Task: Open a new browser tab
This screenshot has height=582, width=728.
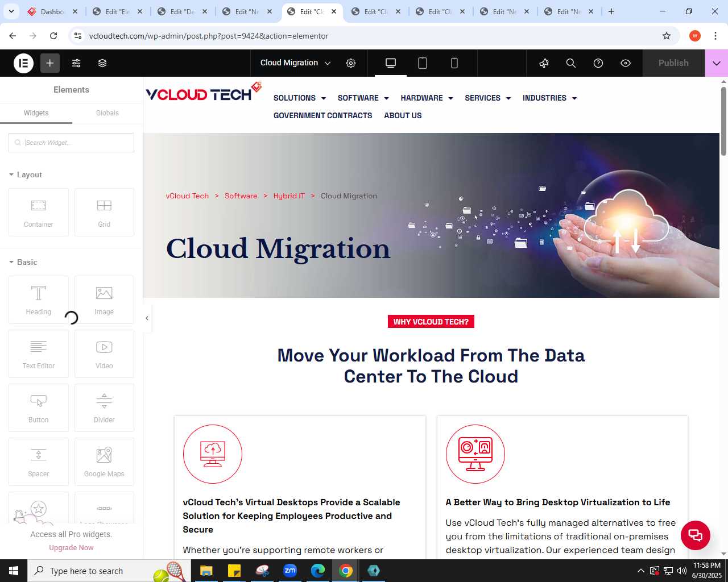Action: (x=611, y=11)
